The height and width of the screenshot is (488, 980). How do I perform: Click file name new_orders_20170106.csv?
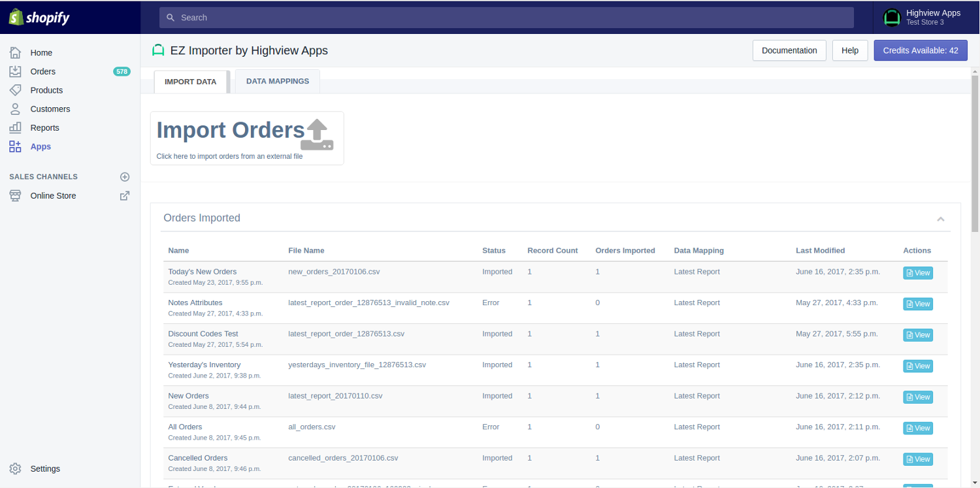[334, 272]
